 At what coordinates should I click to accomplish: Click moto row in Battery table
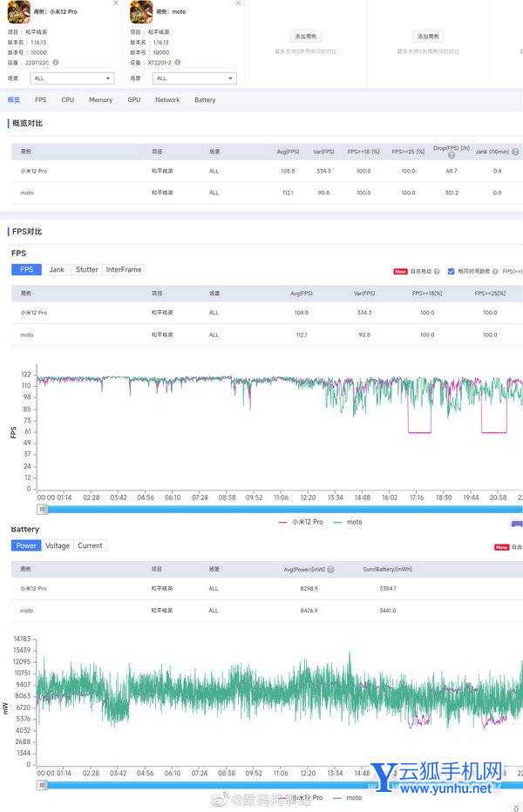(267, 611)
